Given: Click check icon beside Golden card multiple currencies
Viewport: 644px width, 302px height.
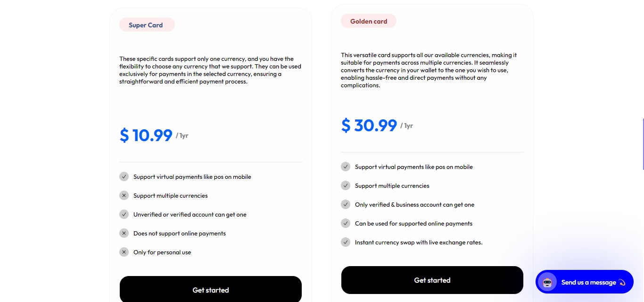Looking at the screenshot, I should pyautogui.click(x=346, y=185).
